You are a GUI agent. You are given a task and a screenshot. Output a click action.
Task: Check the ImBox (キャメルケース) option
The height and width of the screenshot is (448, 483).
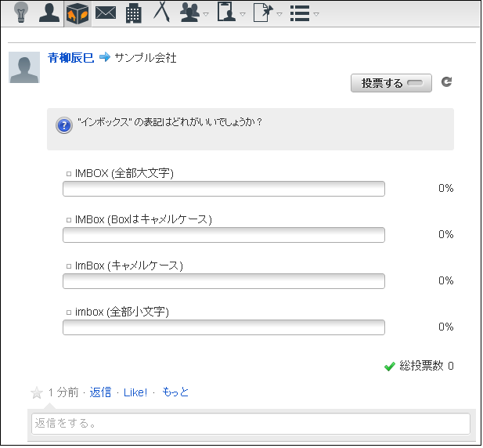tap(69, 267)
